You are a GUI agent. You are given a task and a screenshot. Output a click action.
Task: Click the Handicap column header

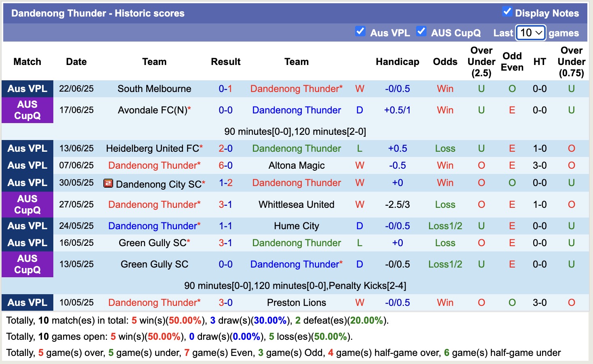click(x=397, y=62)
